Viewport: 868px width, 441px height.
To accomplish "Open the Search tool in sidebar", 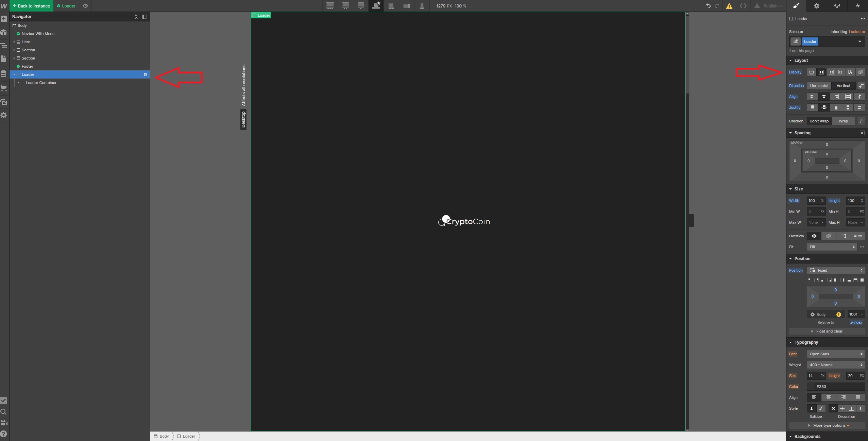I will pos(4,412).
